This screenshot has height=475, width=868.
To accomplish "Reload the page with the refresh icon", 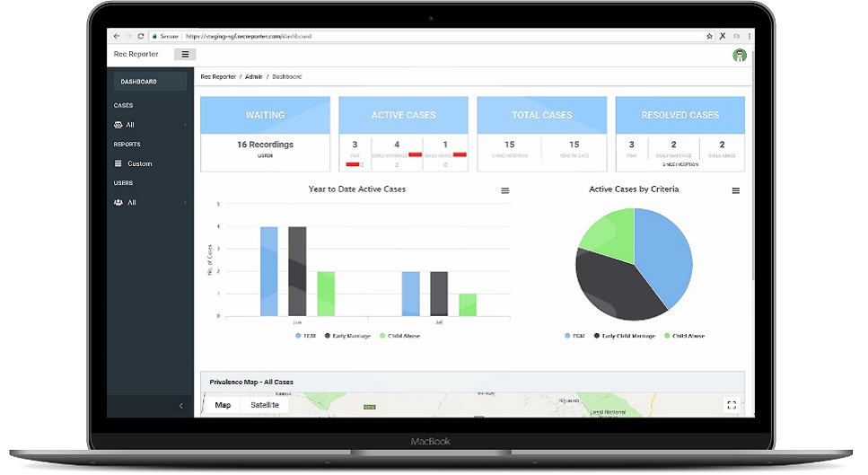I will 141,36.
